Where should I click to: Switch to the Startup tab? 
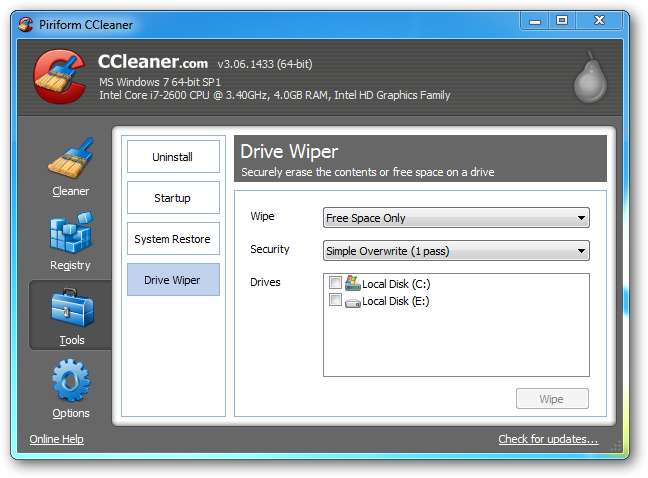click(173, 197)
